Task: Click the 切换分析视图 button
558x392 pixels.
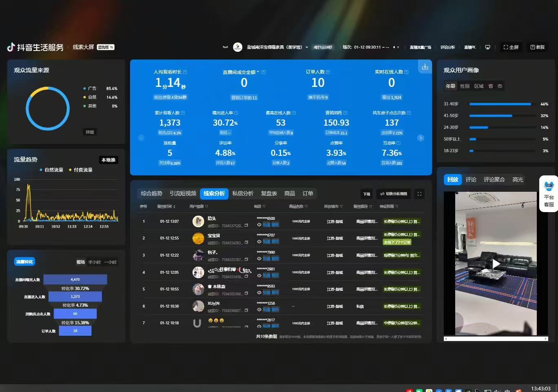Action: (x=394, y=194)
